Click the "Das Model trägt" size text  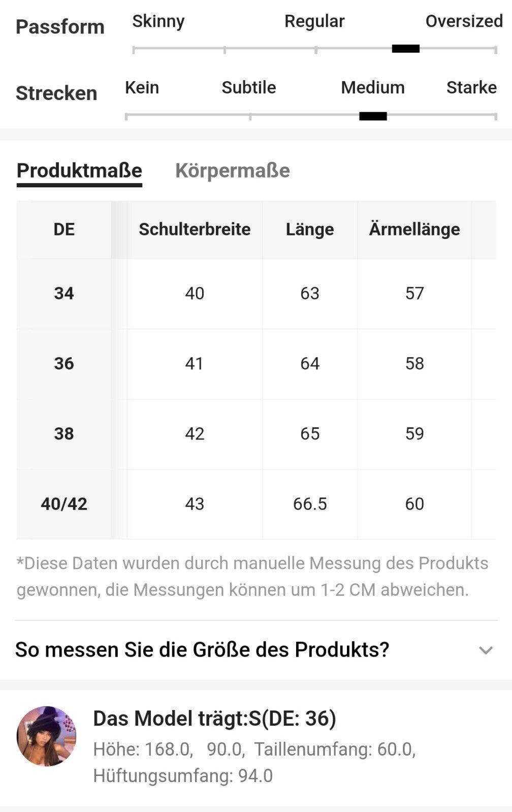pos(214,719)
